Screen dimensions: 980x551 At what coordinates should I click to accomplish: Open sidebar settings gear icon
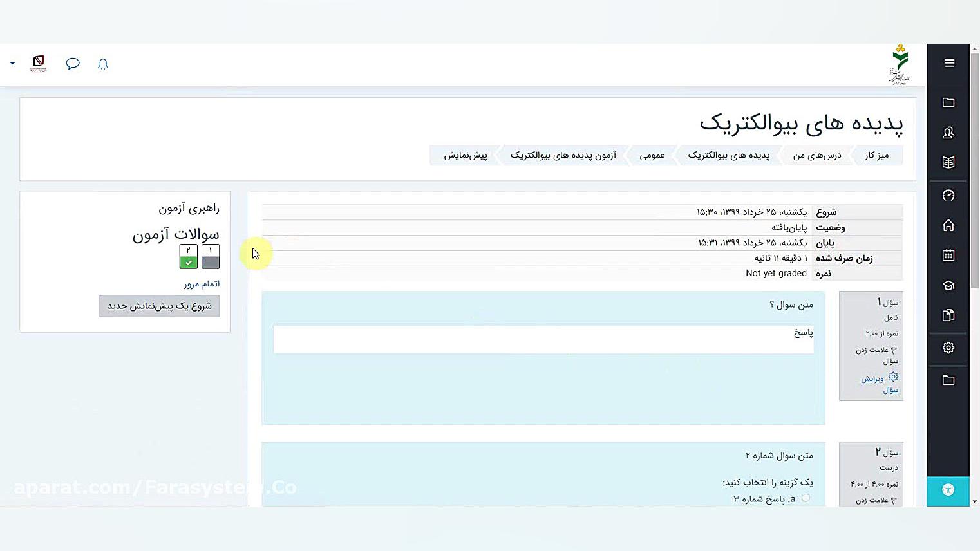(x=948, y=347)
